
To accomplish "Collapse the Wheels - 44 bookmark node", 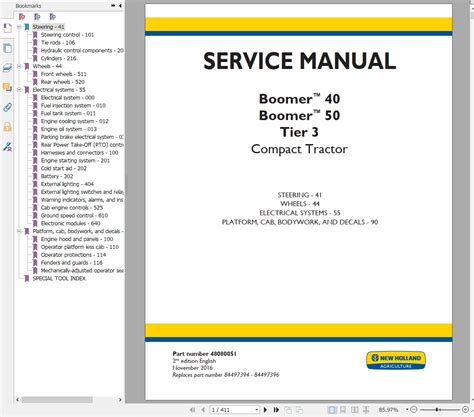I will click(x=19, y=66).
